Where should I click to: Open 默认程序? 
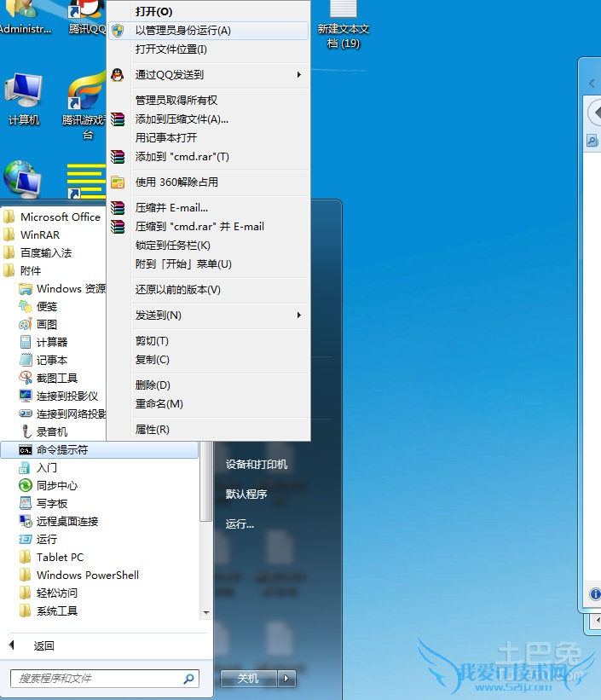(x=246, y=495)
